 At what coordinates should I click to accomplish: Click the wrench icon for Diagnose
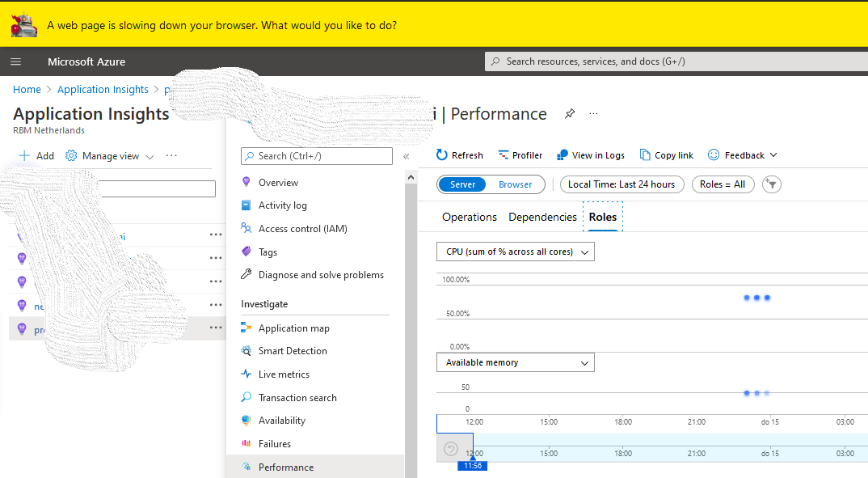[x=246, y=274]
